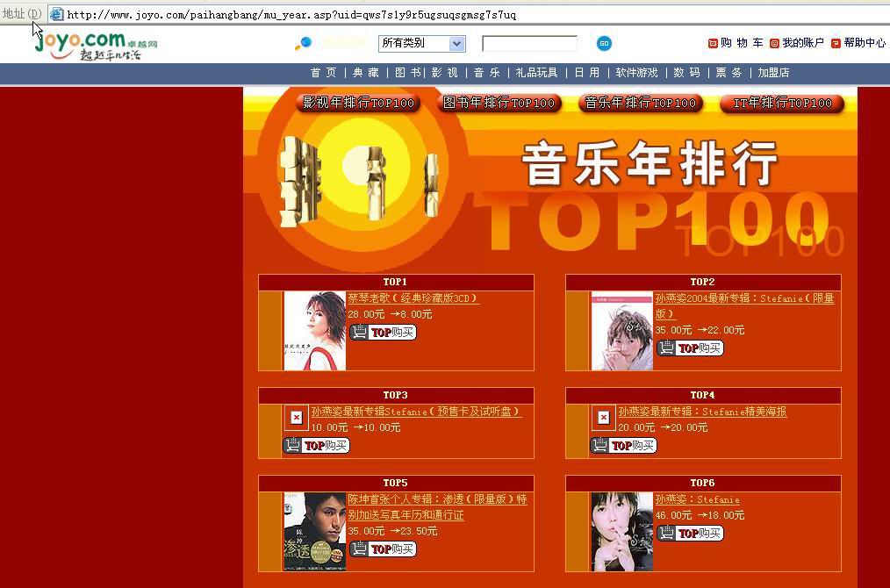
Task: Click TOP购买 button for 蔡琴老歌 album
Action: point(384,332)
